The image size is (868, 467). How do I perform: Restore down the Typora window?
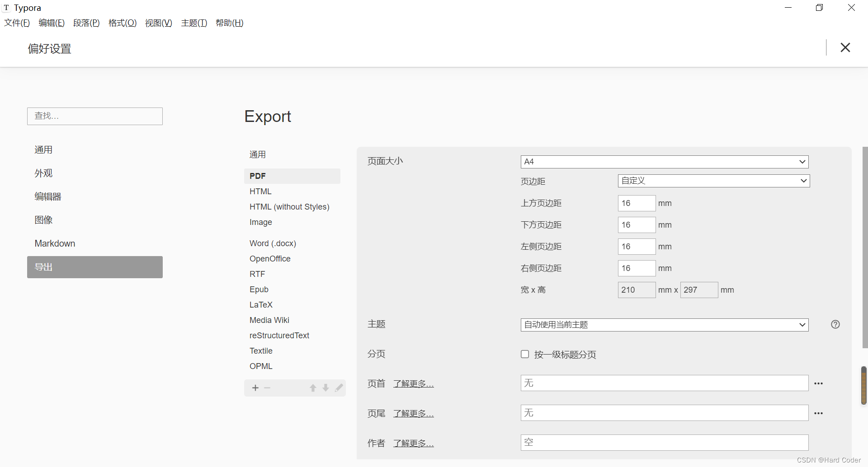(819, 8)
